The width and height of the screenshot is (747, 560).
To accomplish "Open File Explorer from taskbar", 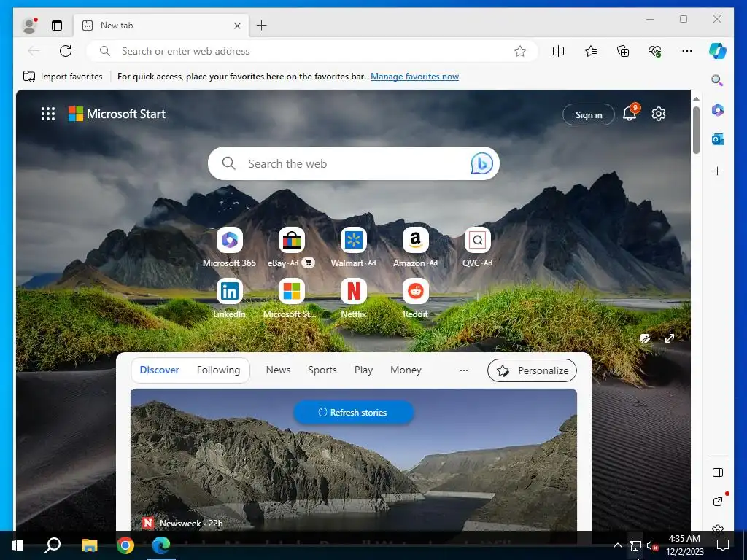I will tap(89, 545).
